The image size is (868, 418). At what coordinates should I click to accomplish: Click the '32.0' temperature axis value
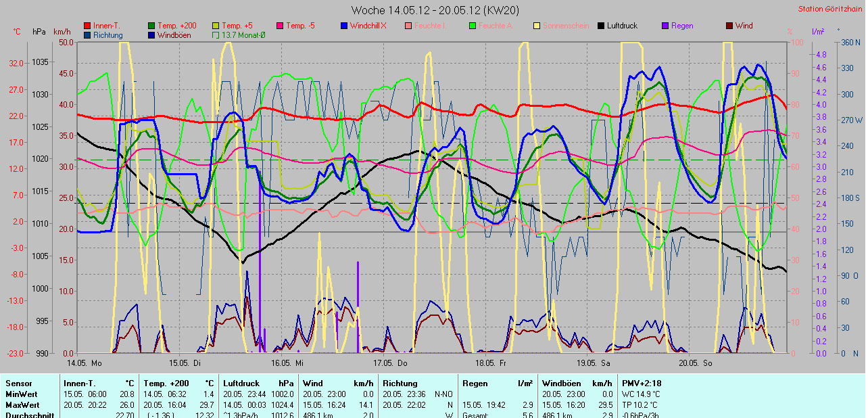(16, 62)
